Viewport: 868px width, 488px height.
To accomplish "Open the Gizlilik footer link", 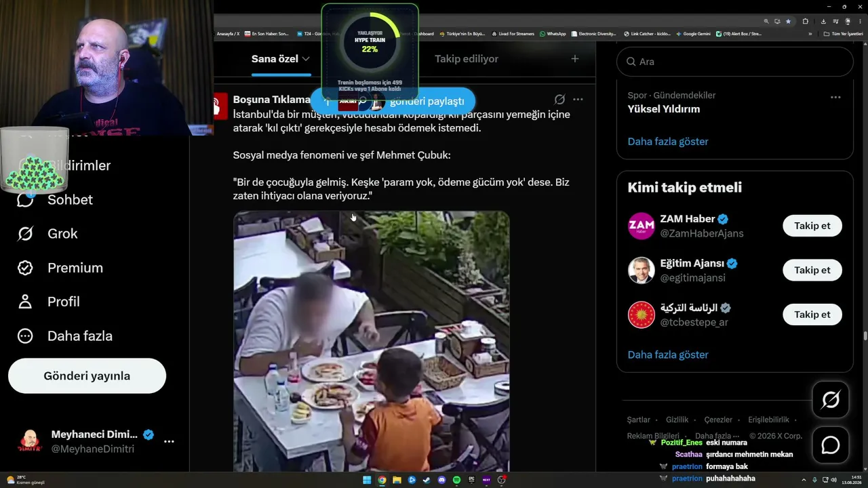I will (677, 420).
